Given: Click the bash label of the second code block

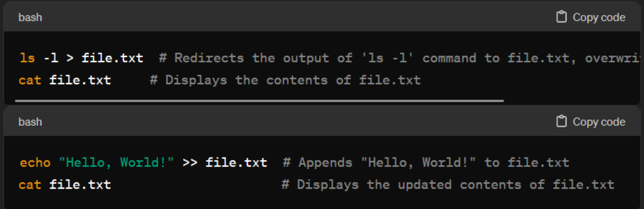Looking at the screenshot, I should click(30, 122).
